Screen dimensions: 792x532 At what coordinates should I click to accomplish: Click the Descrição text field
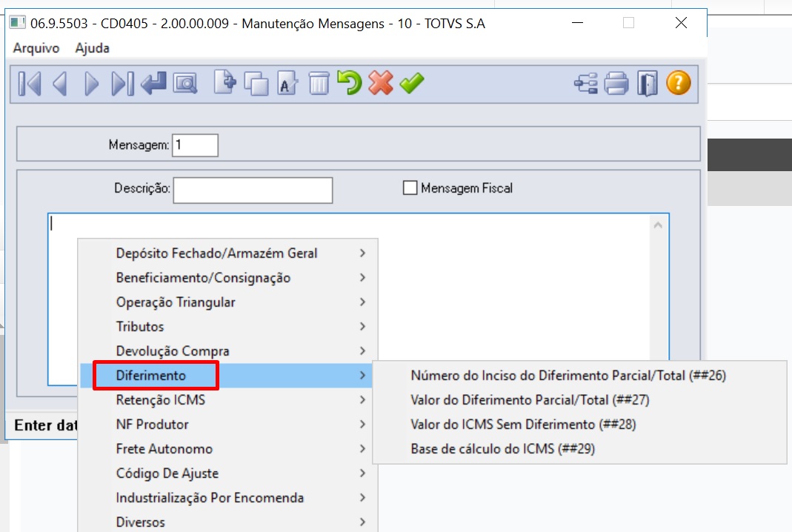pyautogui.click(x=253, y=190)
